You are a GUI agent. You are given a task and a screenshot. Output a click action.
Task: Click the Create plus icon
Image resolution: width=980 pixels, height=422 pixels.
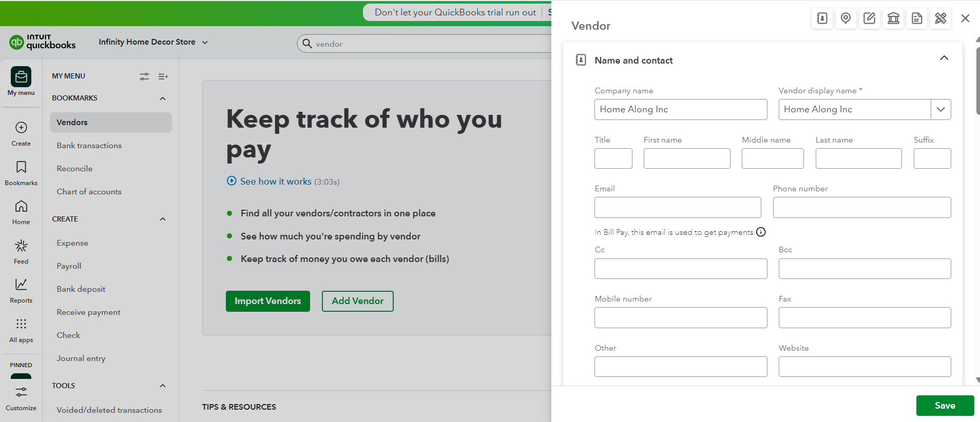point(21,128)
